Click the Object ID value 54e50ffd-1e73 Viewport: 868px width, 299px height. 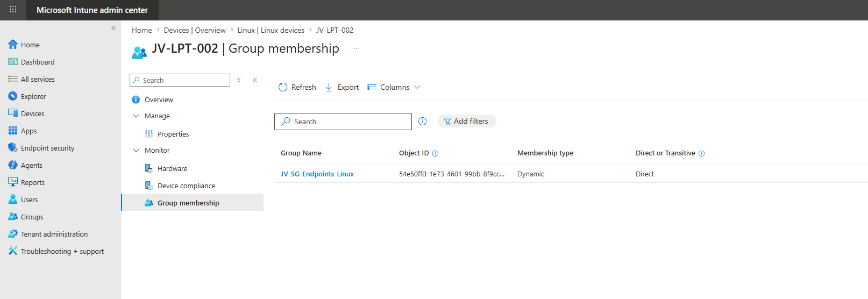[452, 174]
